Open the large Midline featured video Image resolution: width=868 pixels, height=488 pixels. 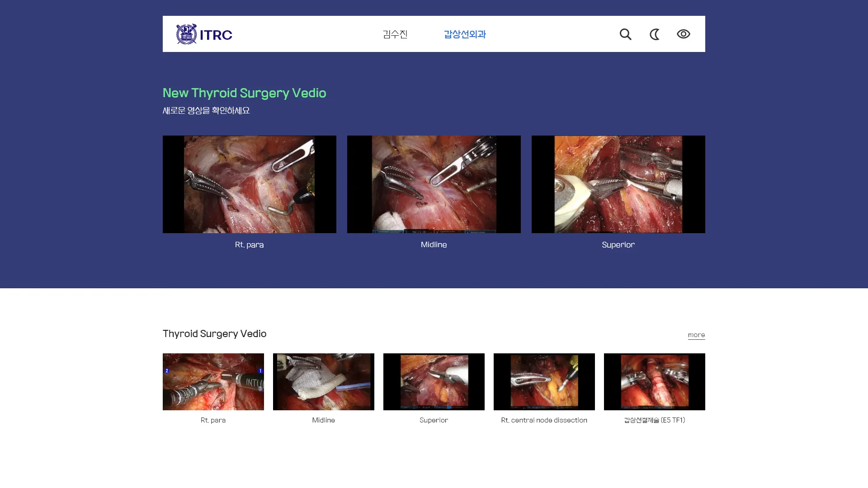[434, 184]
